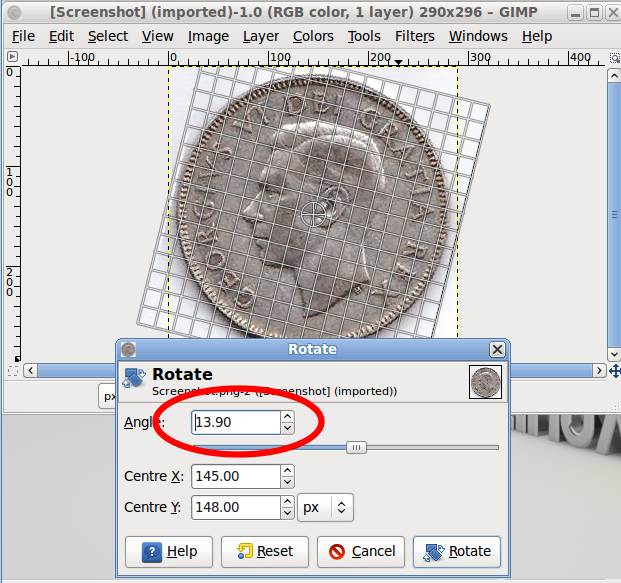Image resolution: width=621 pixels, height=583 pixels.
Task: Click the horizontal scrollbar left arrow
Action: (x=30, y=371)
